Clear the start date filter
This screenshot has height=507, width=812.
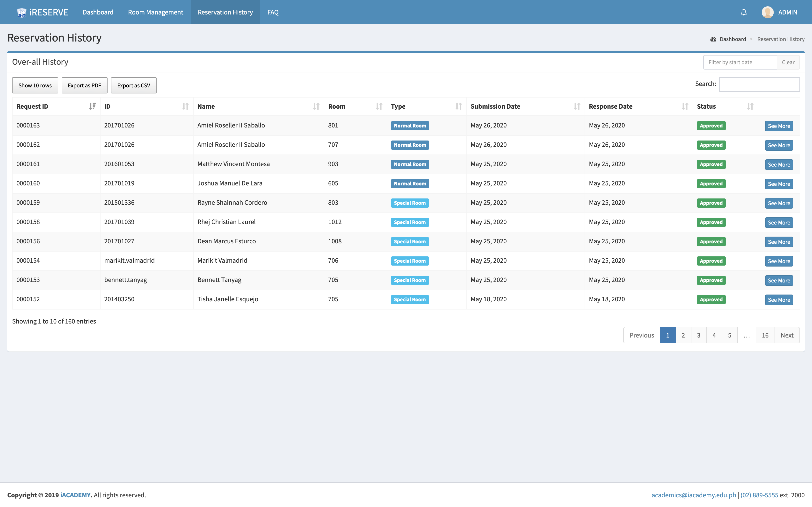tap(788, 62)
